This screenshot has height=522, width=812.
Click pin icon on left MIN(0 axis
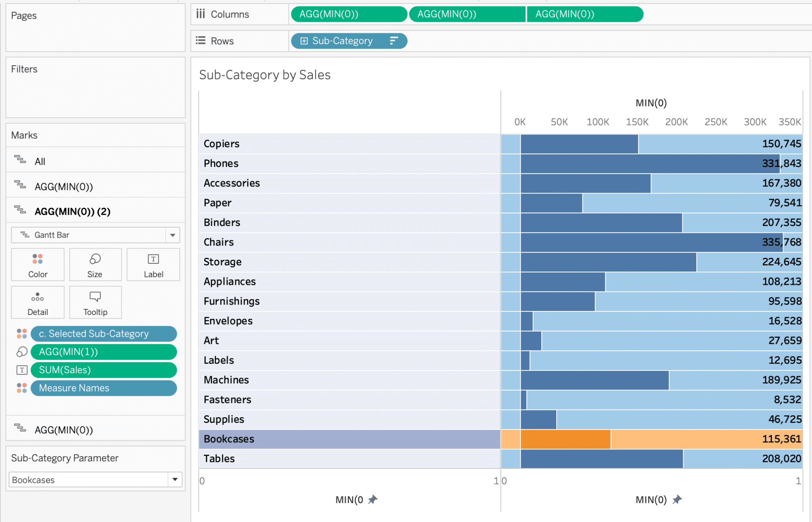(x=372, y=499)
